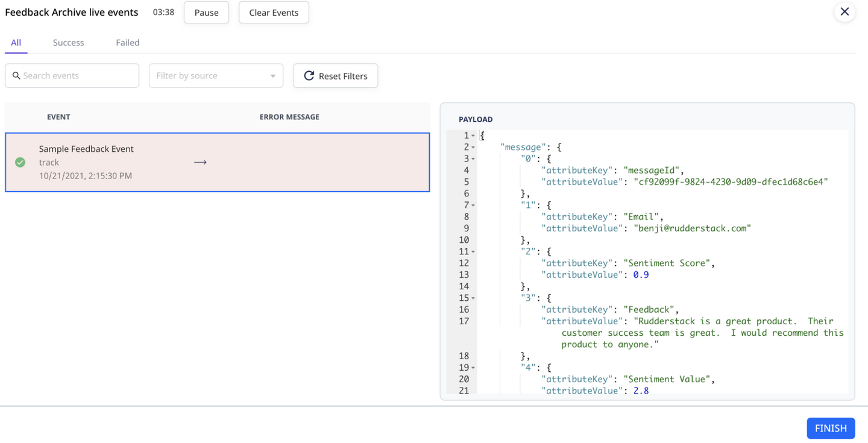The image size is (868, 443).
Task: Collapse the message object in the payload
Action: (473, 146)
